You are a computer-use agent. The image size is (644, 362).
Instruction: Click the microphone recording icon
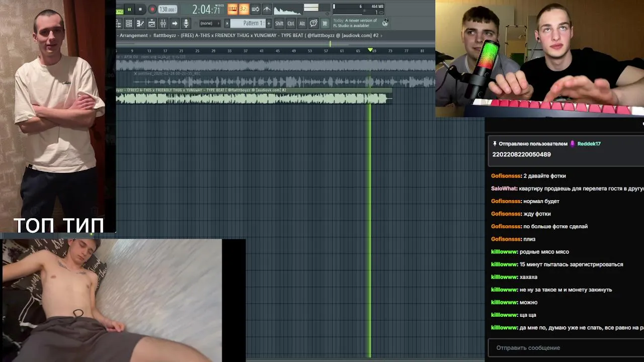pyautogui.click(x=186, y=23)
